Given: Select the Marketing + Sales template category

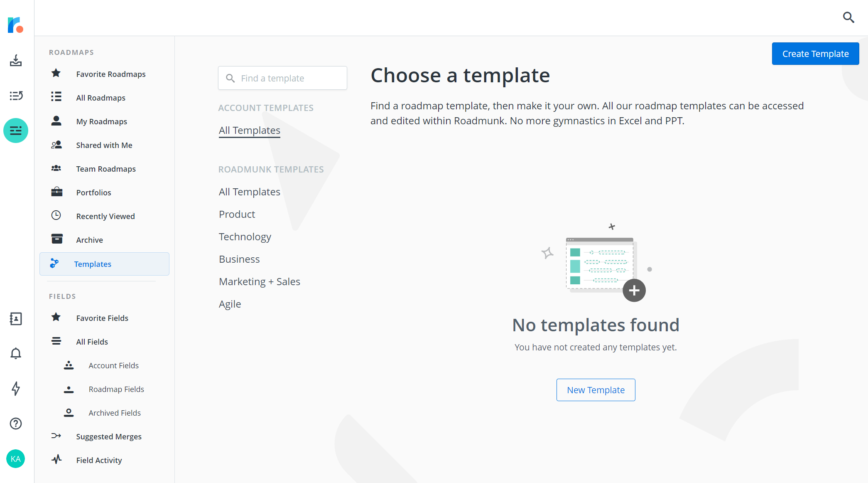Looking at the screenshot, I should (x=259, y=281).
